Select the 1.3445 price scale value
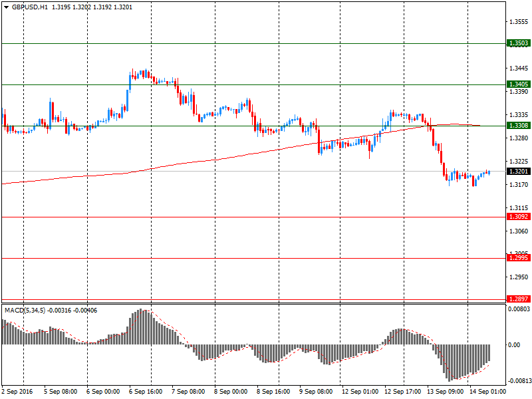Image resolution: width=532 pixels, height=399 pixels. coord(519,68)
